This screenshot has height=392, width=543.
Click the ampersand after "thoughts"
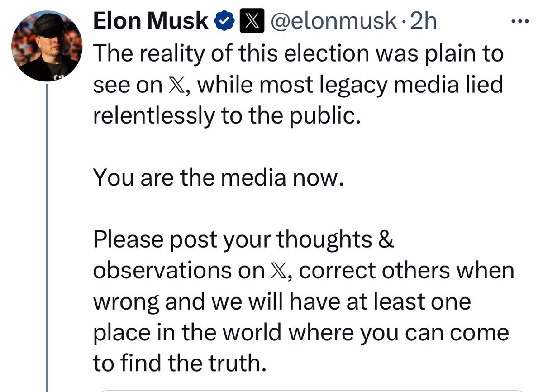coord(386,240)
